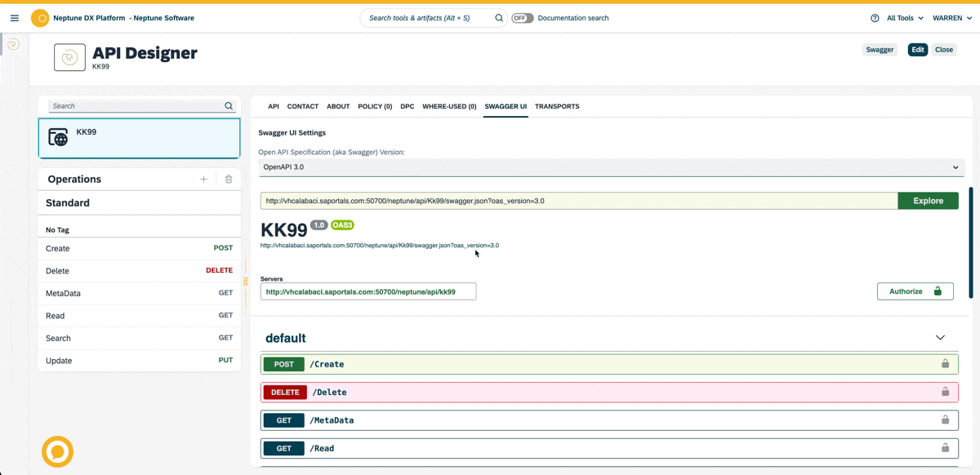Delete operation using trash icon

click(229, 180)
